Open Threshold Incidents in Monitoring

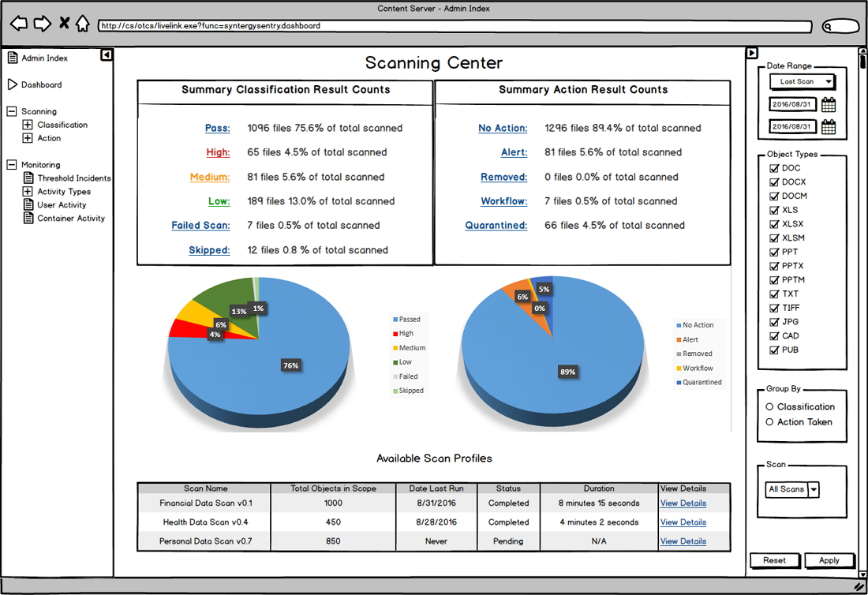coord(74,178)
